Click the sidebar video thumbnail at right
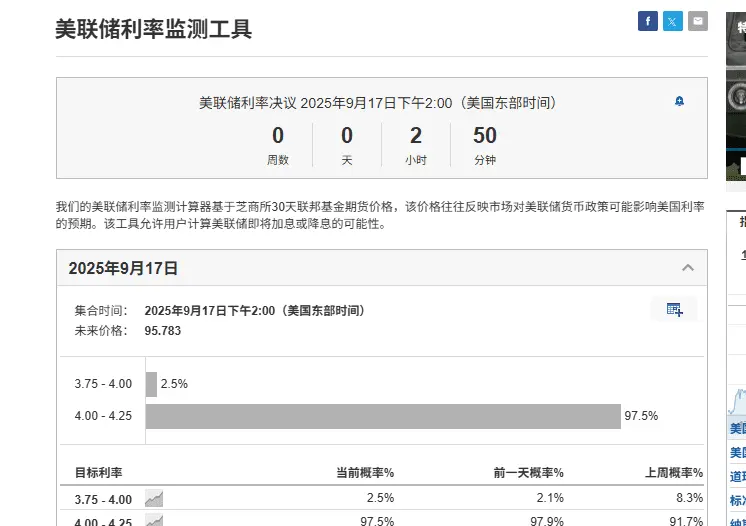746x526 pixels. coord(736,97)
